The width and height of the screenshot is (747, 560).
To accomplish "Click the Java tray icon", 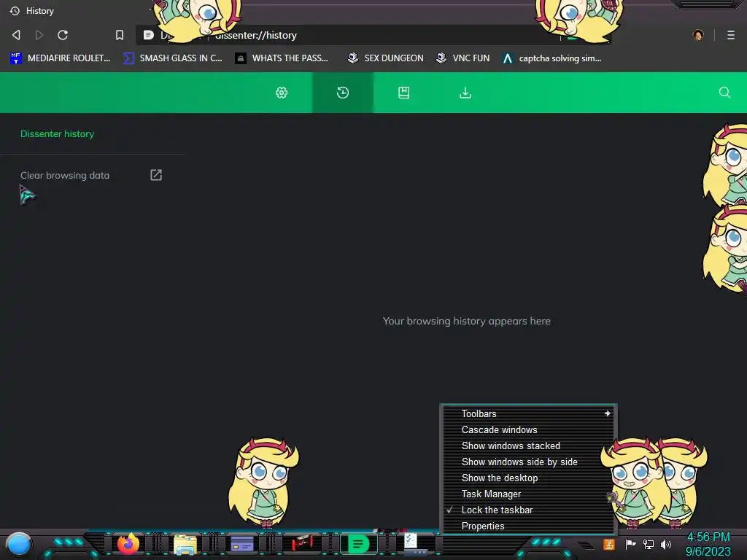I will click(609, 544).
